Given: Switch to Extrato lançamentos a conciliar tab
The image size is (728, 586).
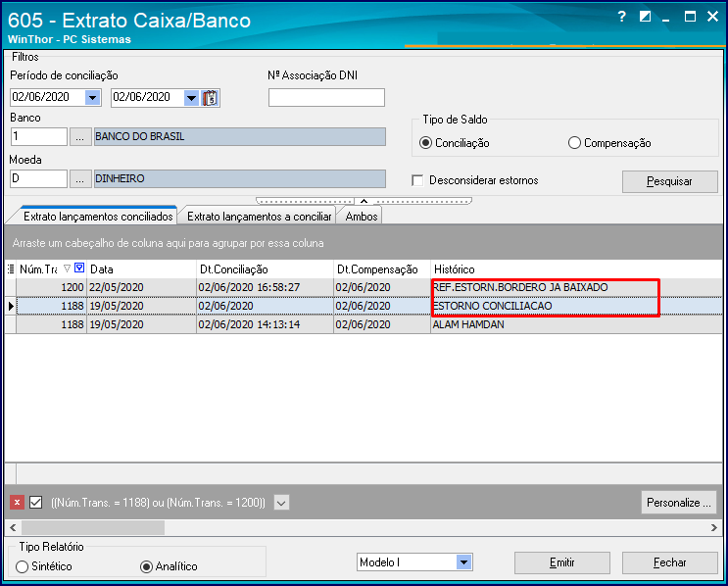Looking at the screenshot, I should 259,217.
